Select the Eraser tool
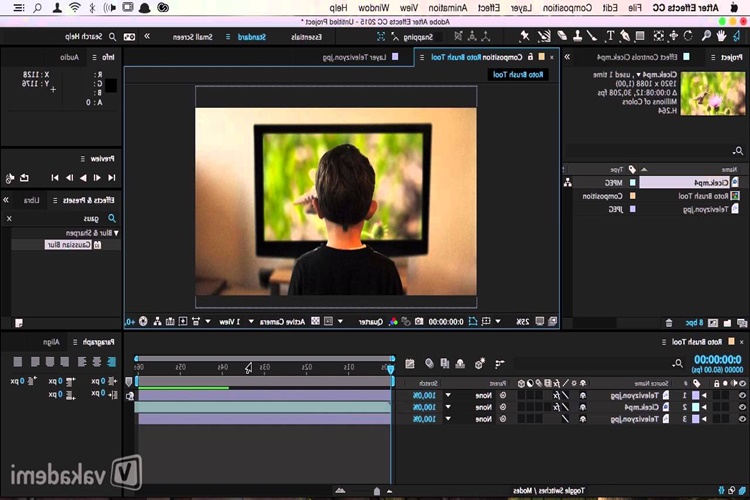This screenshot has height=500, width=750. click(562, 36)
